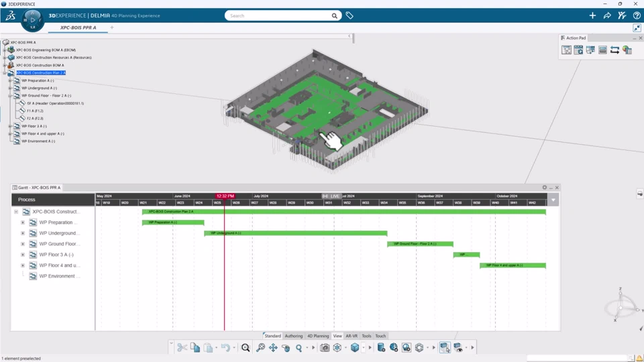The width and height of the screenshot is (644, 362).
Task: Click the red 12:32 PM time marker
Action: (x=225, y=196)
